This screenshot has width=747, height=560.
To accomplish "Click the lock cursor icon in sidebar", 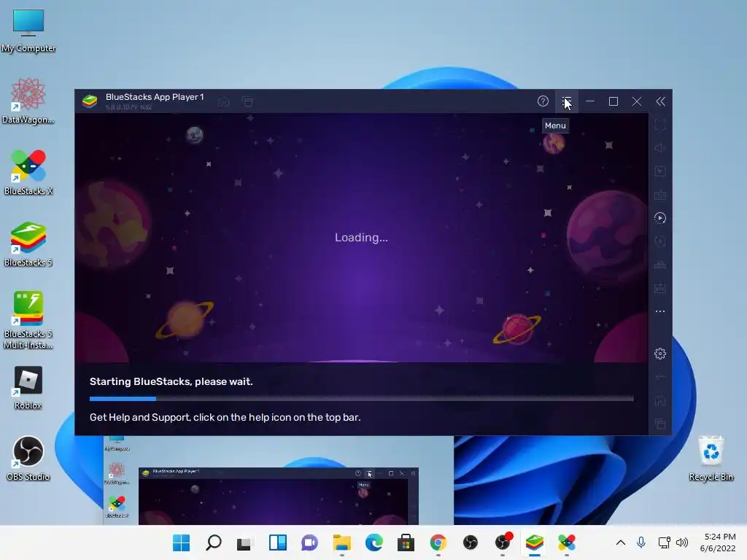I will (x=659, y=171).
